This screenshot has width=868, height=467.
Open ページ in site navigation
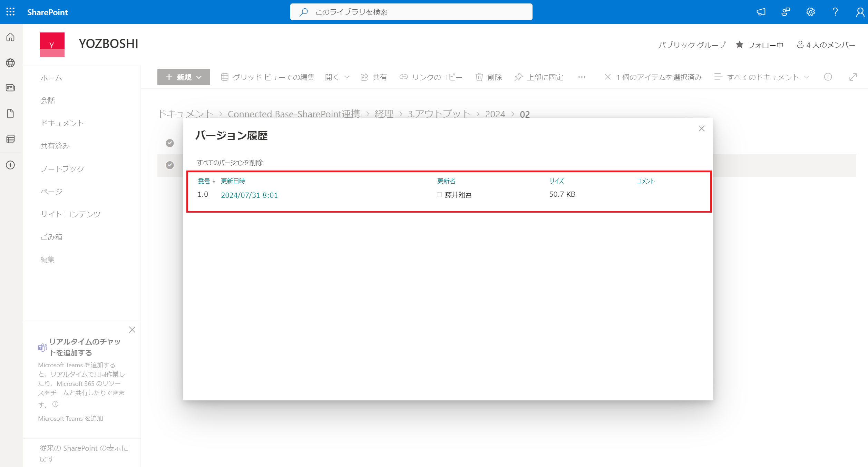tap(51, 192)
